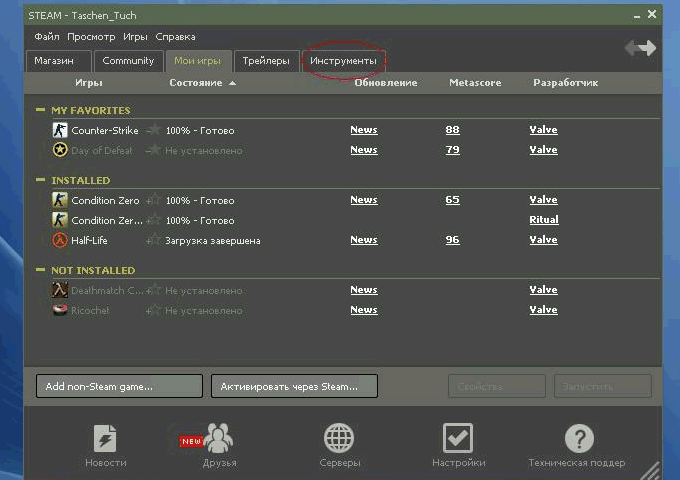The height and width of the screenshot is (480, 680).
Task: Open Metascore 96 link
Action: tap(452, 240)
